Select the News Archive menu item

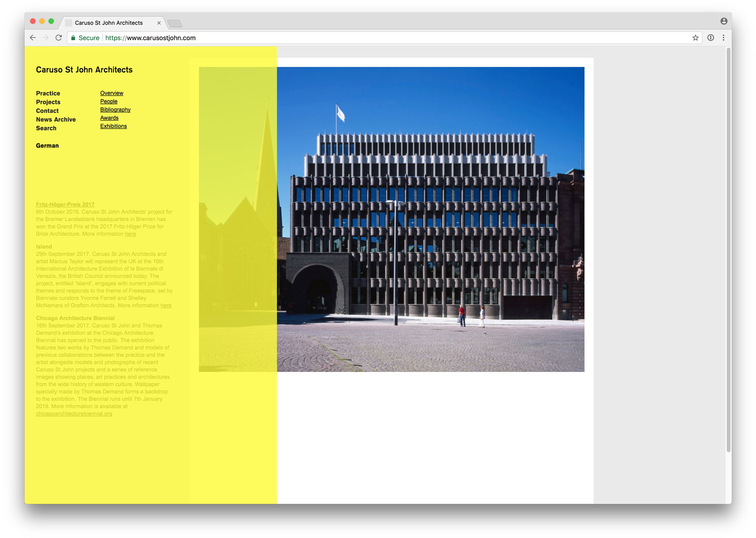[56, 119]
